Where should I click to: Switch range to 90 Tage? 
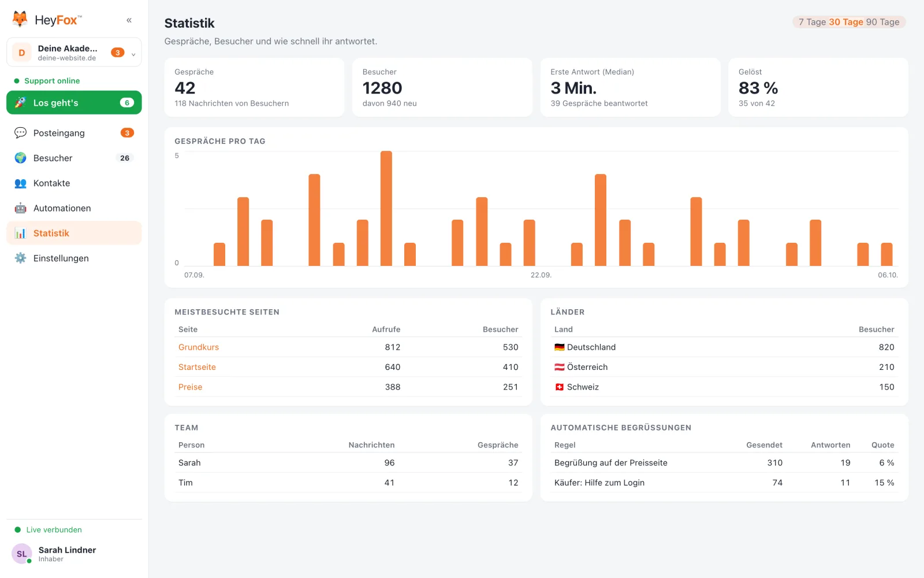coord(883,22)
